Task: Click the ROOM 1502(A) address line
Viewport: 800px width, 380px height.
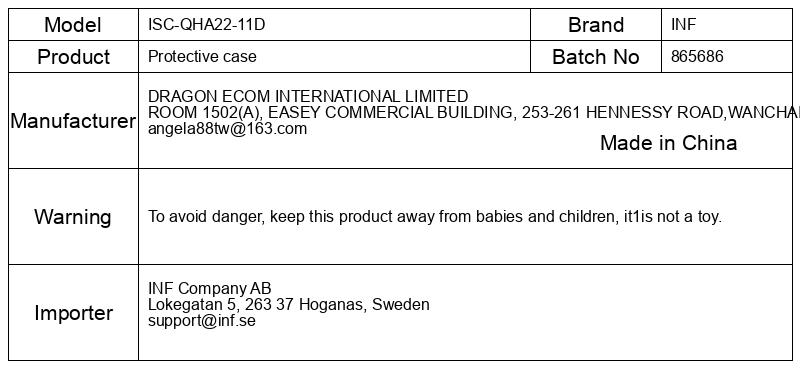Action: tap(473, 112)
